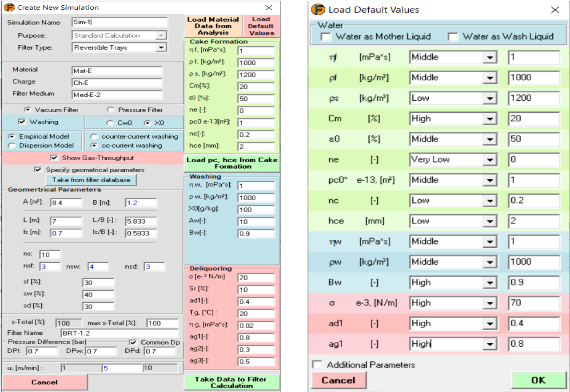Open the hce level dropdown
The width and height of the screenshot is (570, 392).
[489, 221]
